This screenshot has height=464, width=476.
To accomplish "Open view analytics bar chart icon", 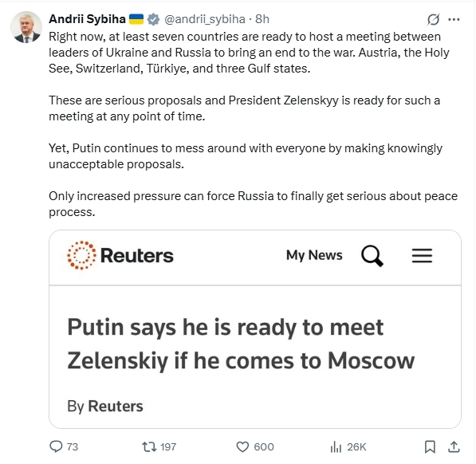I will tap(336, 446).
